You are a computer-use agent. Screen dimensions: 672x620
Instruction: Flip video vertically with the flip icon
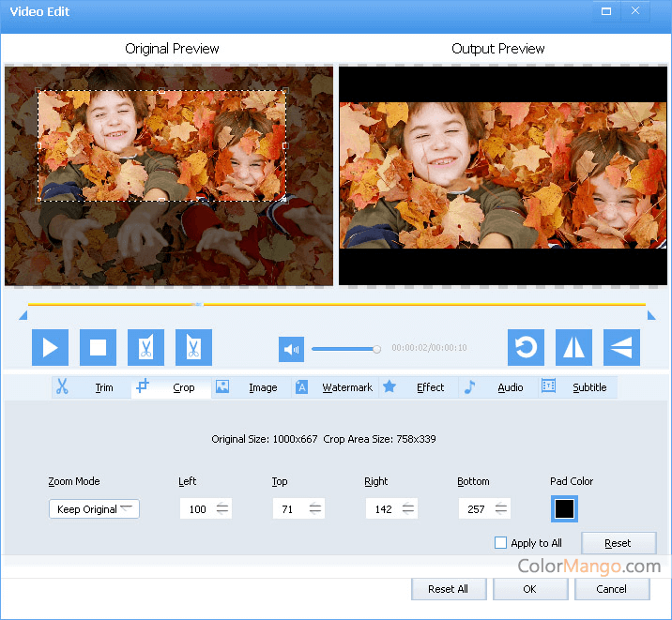pos(621,347)
